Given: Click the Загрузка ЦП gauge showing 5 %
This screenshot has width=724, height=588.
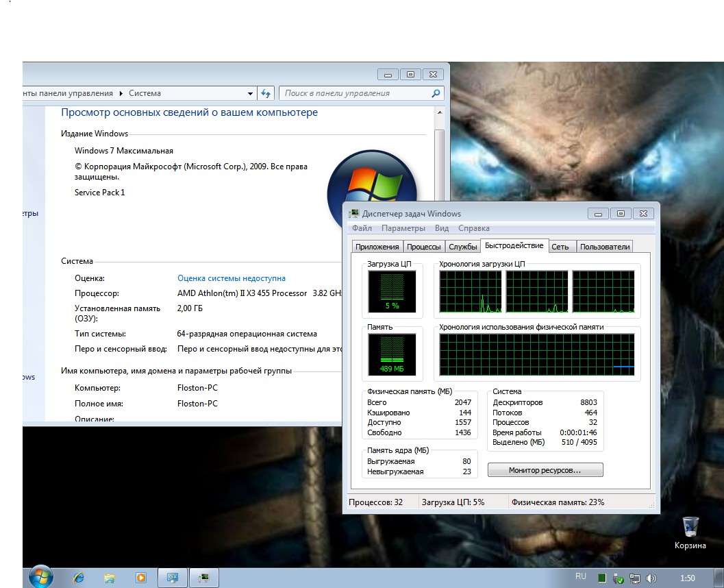Looking at the screenshot, I should pos(392,291).
